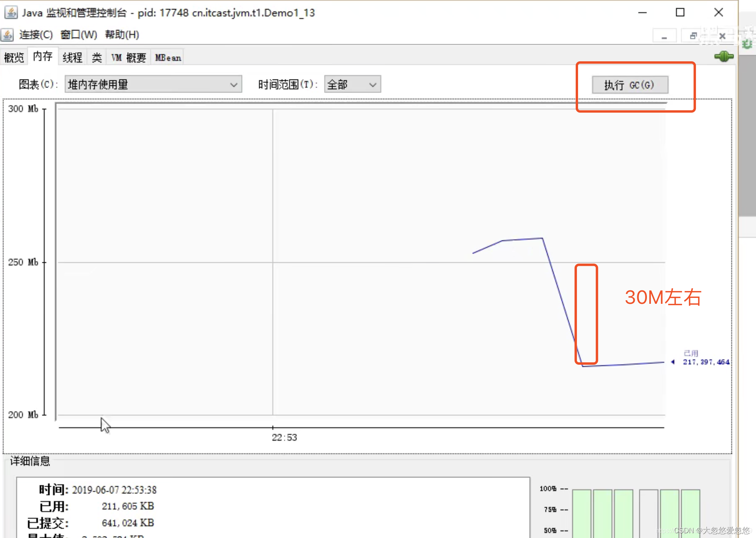Click the 22:53 time axis label
This screenshot has width=756, height=538.
(x=284, y=438)
